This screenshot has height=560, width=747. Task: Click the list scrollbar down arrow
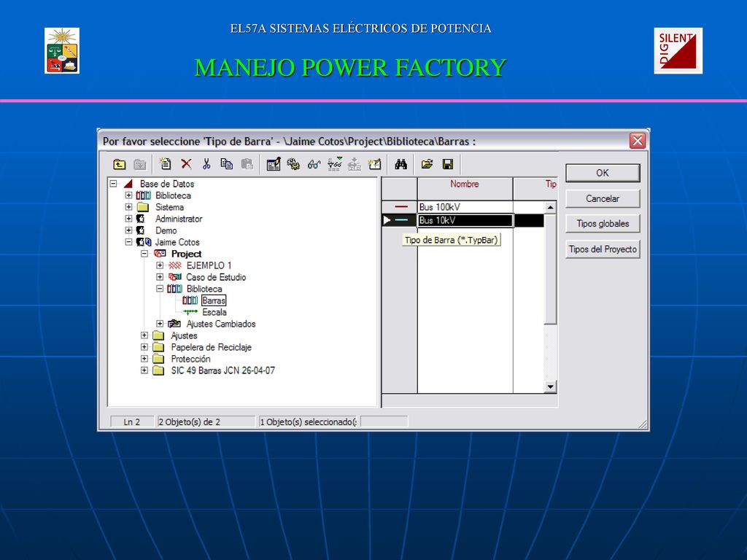[550, 386]
